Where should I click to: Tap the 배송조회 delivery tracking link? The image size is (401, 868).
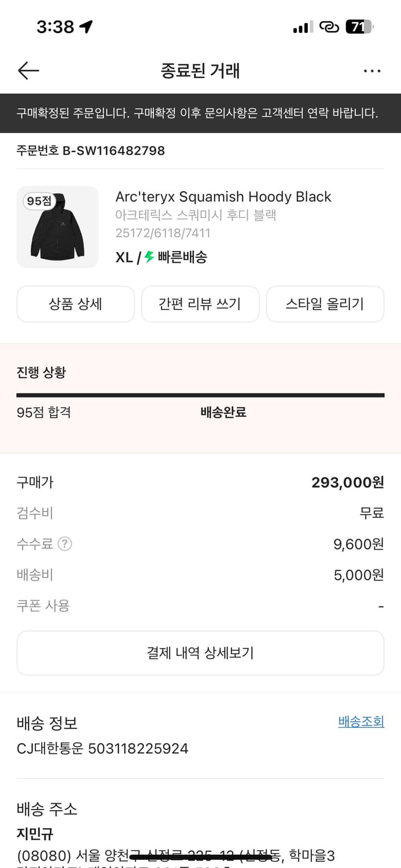pyautogui.click(x=361, y=722)
